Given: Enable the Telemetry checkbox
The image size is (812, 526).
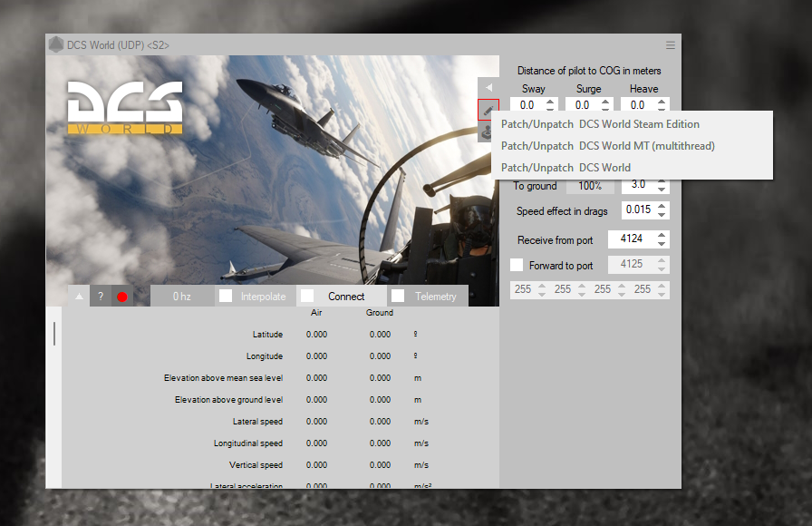Looking at the screenshot, I should click(x=398, y=297).
